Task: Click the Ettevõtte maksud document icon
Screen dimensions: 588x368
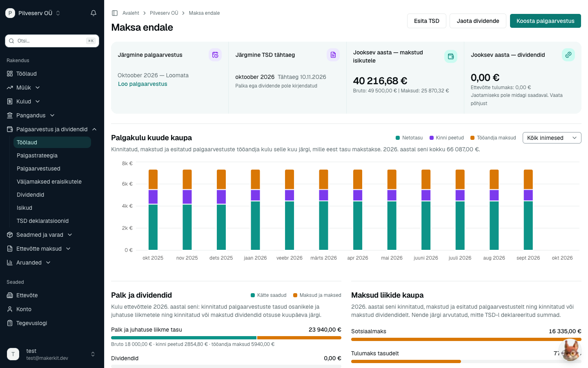Action: (x=10, y=249)
